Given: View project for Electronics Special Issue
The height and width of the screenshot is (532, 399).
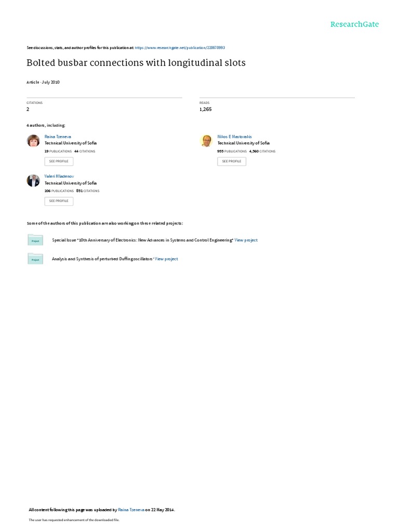Looking at the screenshot, I should [246, 240].
